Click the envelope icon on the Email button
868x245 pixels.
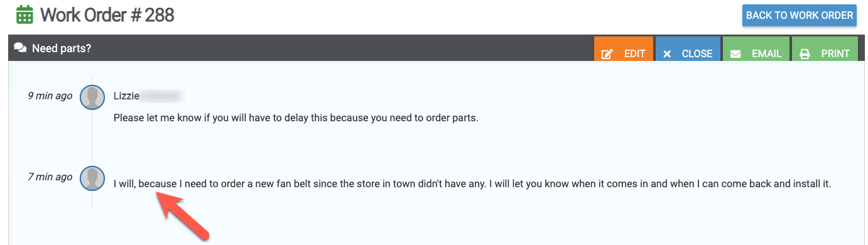[x=735, y=54]
